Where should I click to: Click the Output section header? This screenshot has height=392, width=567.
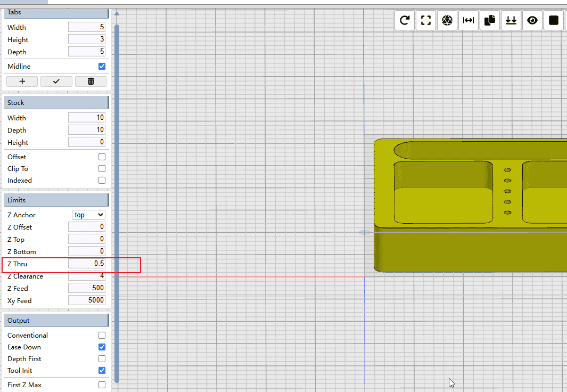(56, 321)
